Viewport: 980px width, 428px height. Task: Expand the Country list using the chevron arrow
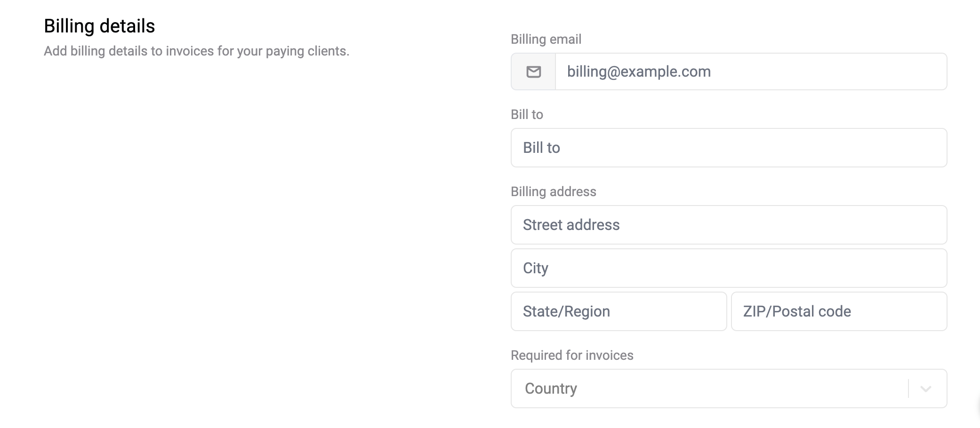coord(925,389)
